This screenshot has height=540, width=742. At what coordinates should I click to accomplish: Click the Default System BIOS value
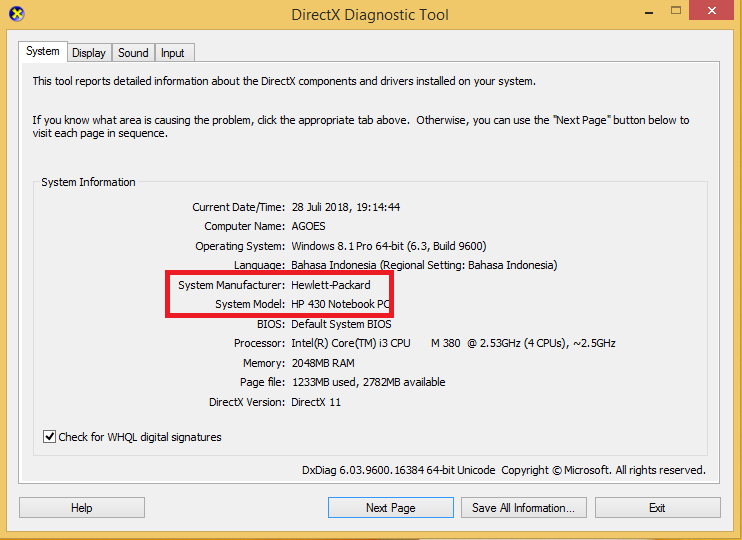coord(341,324)
